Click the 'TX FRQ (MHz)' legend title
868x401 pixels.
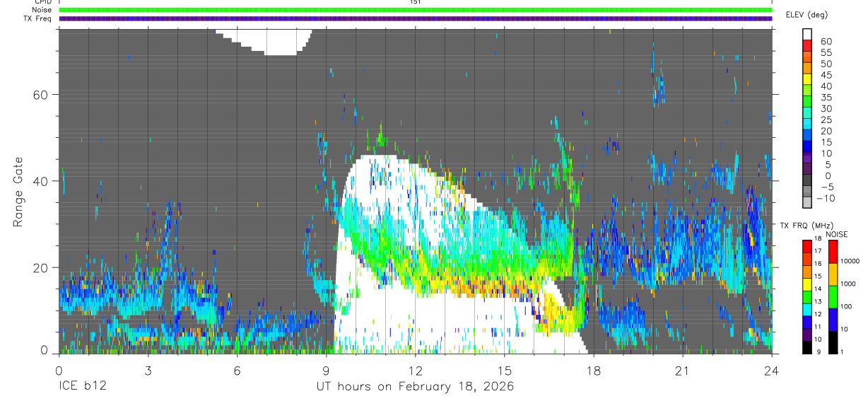click(x=807, y=226)
